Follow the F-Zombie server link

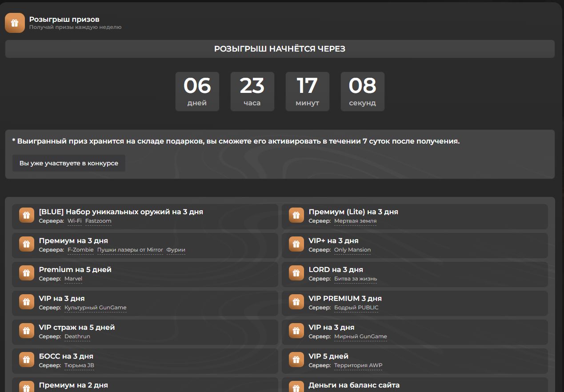click(80, 250)
